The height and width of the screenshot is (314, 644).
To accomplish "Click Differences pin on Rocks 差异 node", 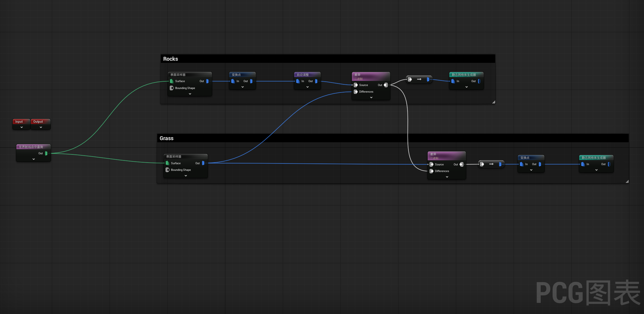I will (x=356, y=92).
